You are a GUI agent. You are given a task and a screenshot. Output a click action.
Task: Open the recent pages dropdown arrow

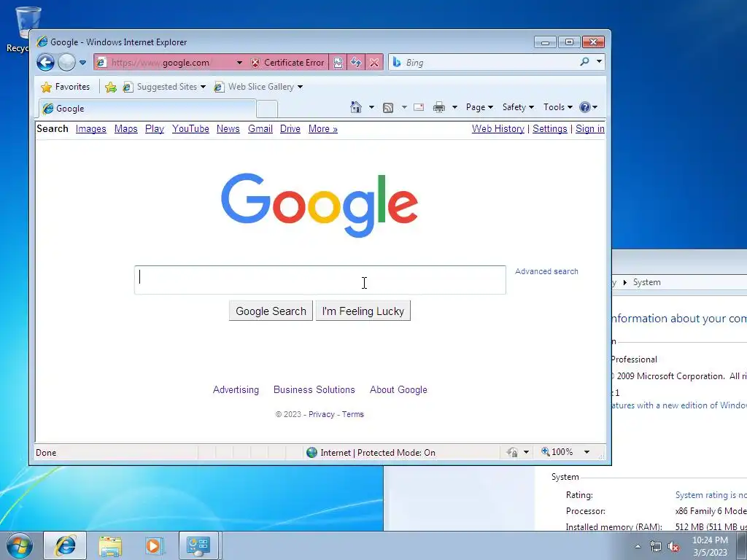(82, 63)
